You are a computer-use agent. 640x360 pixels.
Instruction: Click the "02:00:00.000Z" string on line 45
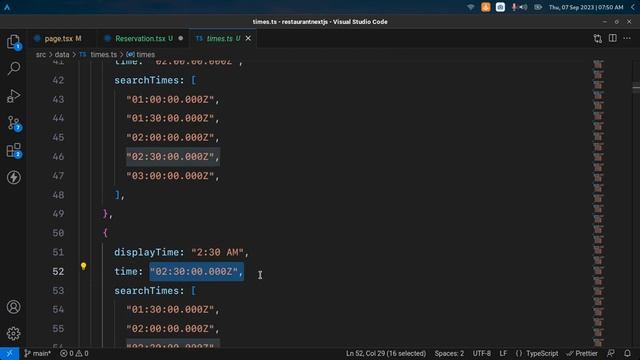click(x=170, y=138)
